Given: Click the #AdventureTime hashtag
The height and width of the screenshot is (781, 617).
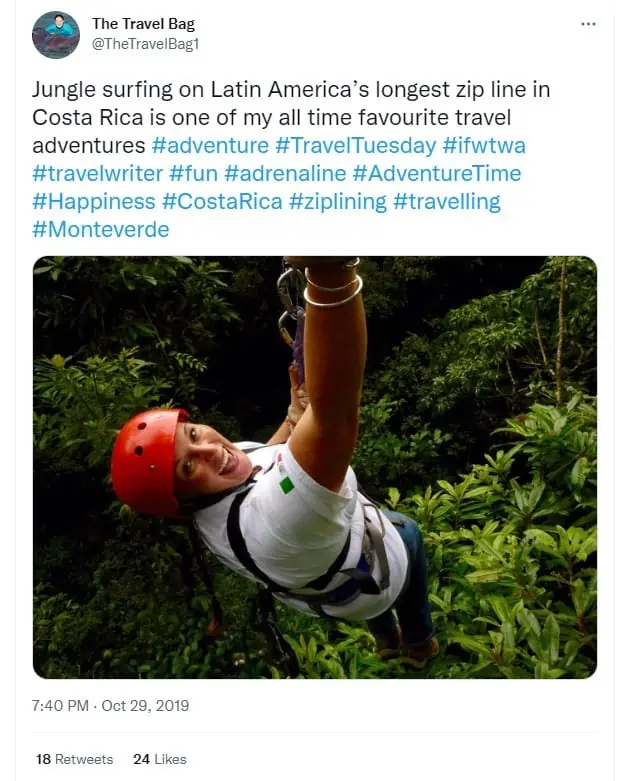Looking at the screenshot, I should [437, 173].
